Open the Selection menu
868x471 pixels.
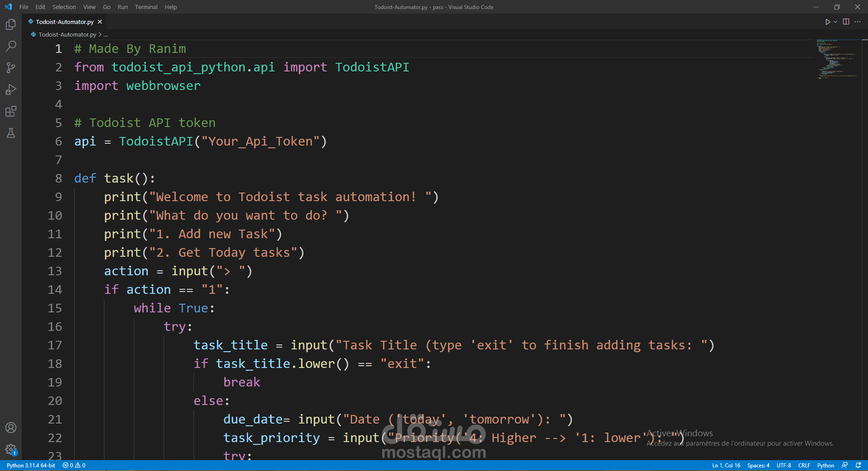click(x=64, y=7)
